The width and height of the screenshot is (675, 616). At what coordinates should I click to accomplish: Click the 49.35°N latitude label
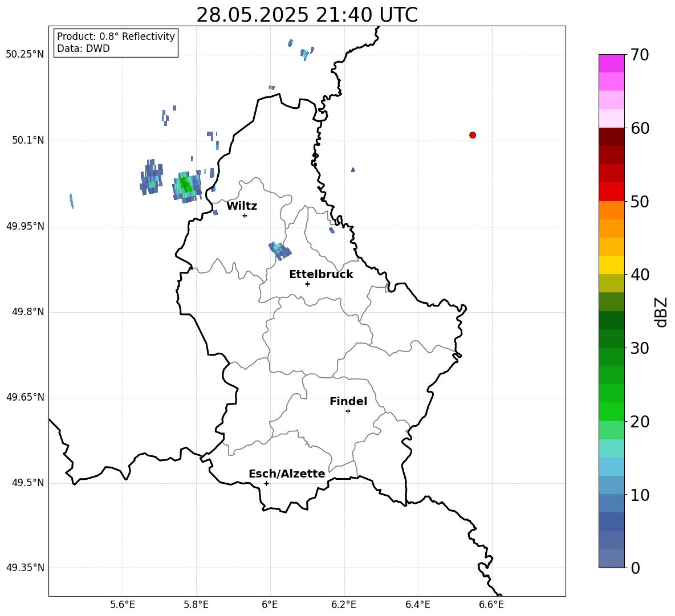click(25, 568)
